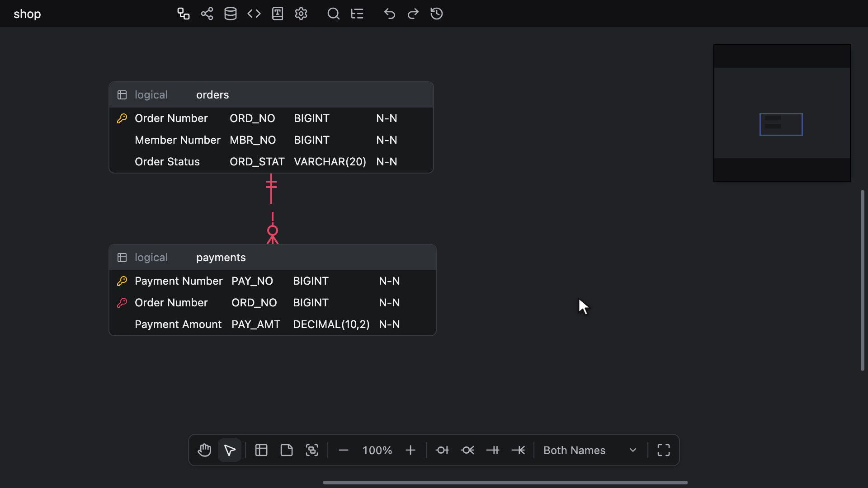868x488 pixels.
Task: Select the Order Status row in orders
Action: coord(271,162)
